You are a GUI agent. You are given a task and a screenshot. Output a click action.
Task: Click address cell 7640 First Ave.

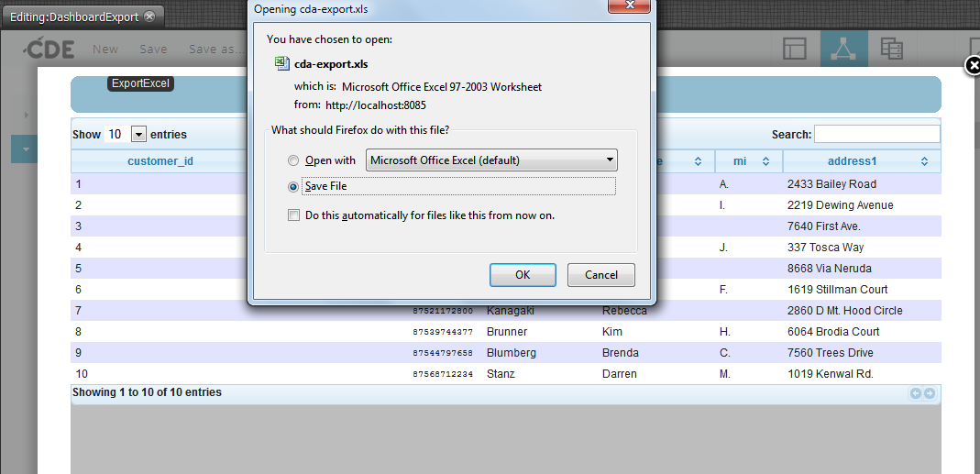824,226
